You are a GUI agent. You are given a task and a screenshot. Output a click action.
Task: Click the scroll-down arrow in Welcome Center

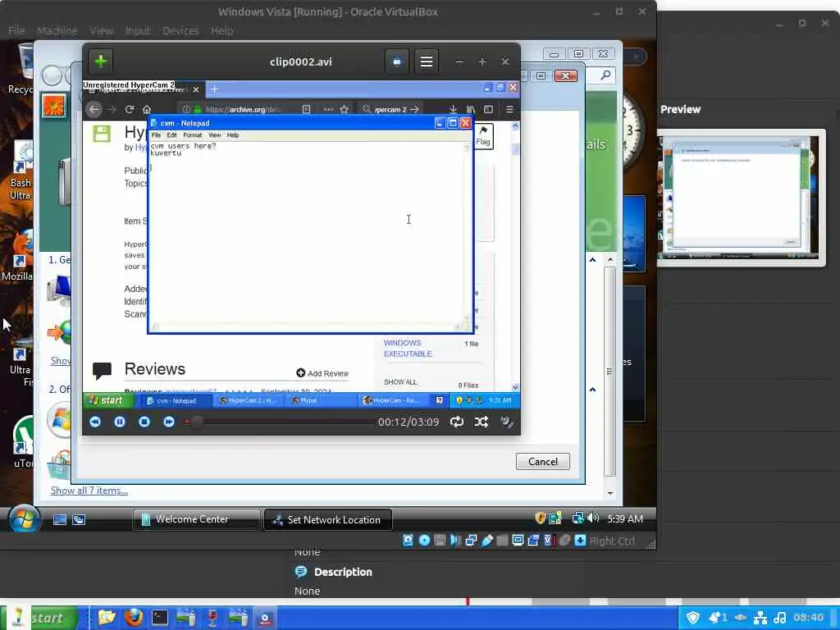click(610, 493)
